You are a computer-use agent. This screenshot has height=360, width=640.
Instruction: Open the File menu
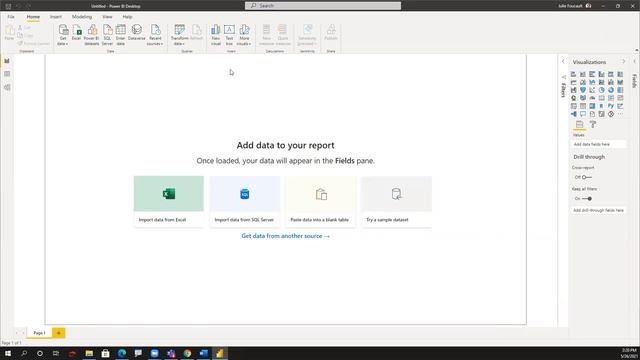11,17
